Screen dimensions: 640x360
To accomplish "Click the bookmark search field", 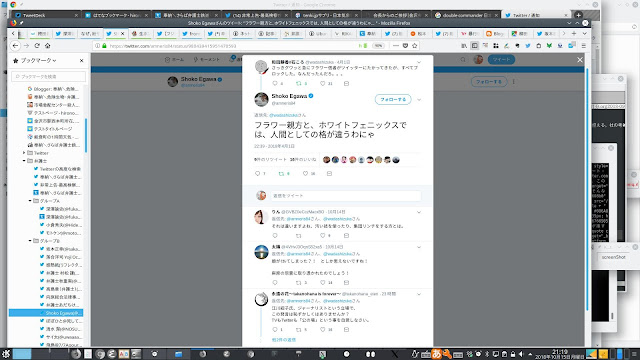I will coord(49,76).
